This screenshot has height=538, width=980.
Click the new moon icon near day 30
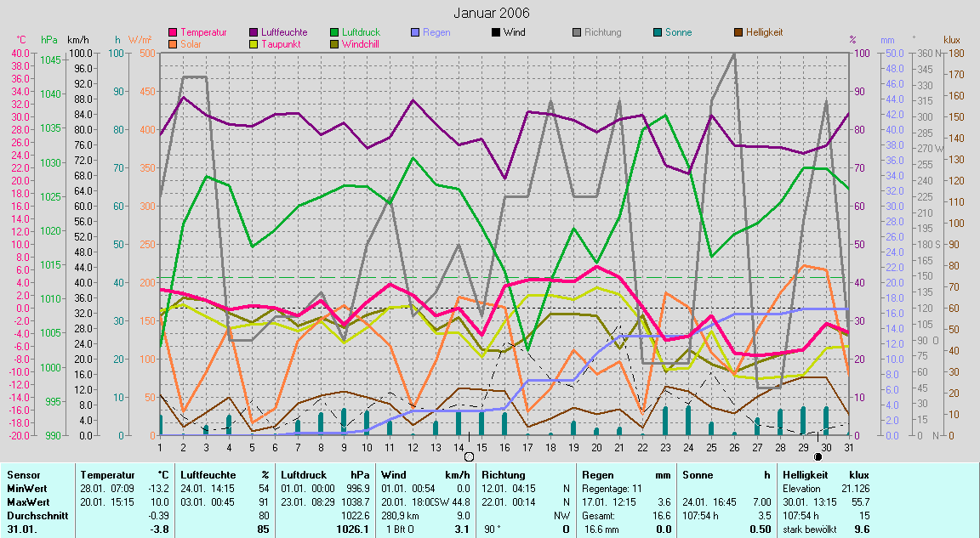click(818, 457)
